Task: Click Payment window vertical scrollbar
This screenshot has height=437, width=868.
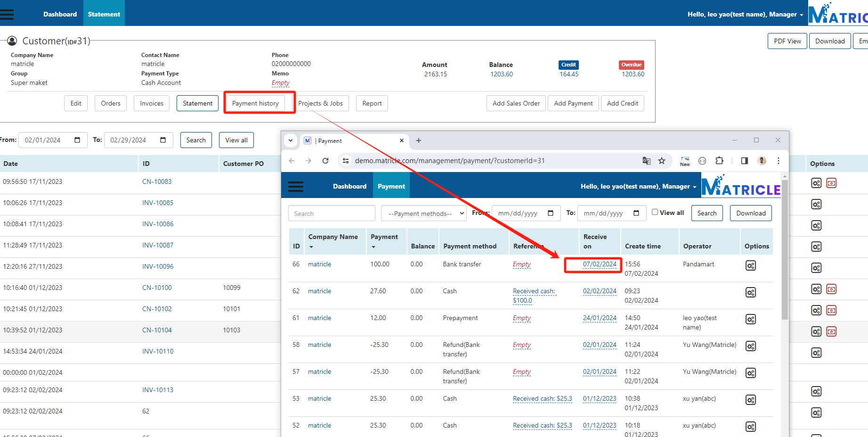Action: tap(785, 250)
